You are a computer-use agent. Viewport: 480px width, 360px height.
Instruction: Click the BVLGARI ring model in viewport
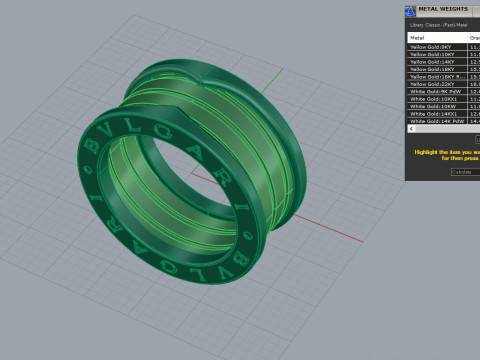pos(192,172)
